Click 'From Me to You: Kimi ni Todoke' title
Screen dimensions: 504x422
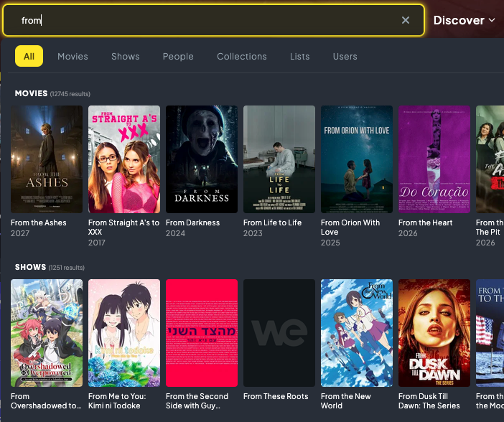click(117, 400)
